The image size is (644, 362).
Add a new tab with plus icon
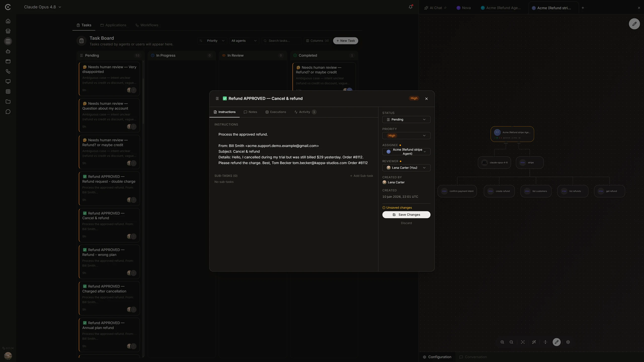point(583,8)
